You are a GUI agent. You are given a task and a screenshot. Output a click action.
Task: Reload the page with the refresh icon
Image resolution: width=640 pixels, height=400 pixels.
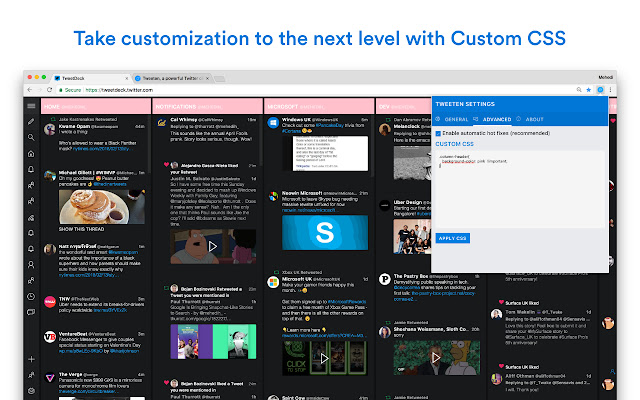click(50, 90)
